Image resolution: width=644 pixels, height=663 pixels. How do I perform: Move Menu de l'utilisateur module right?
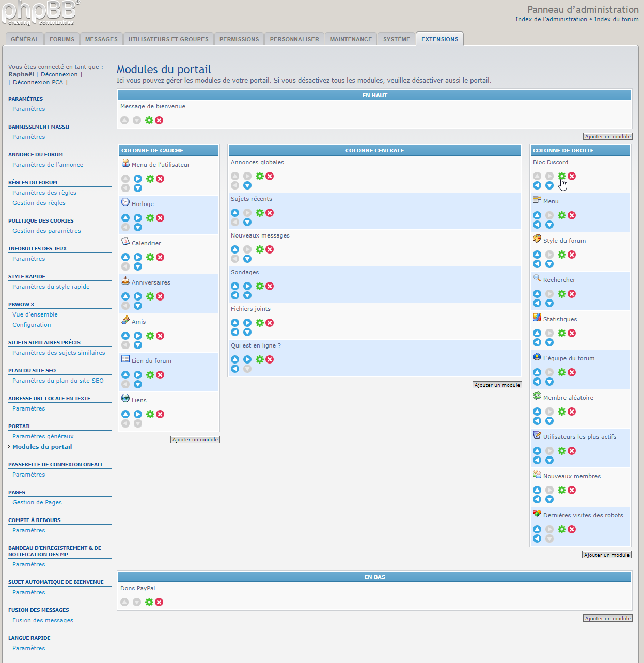[x=138, y=179]
